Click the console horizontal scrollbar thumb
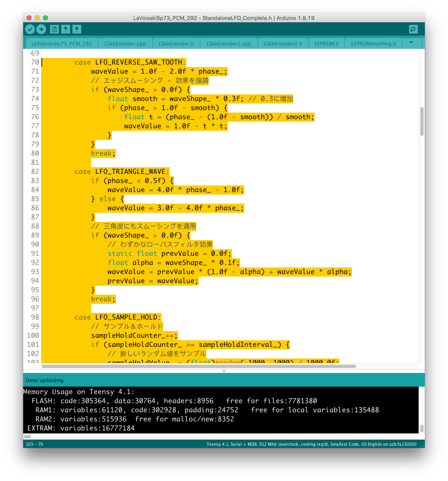 [x=27, y=436]
